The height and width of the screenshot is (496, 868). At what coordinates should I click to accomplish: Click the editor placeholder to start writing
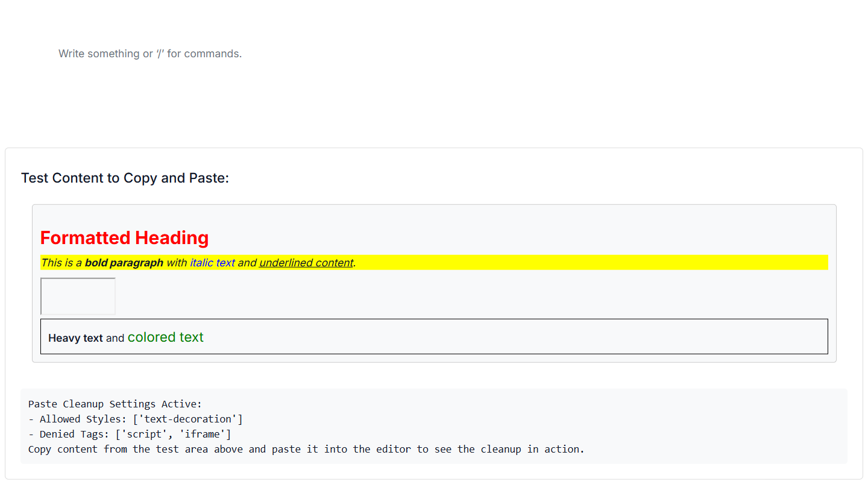point(149,54)
